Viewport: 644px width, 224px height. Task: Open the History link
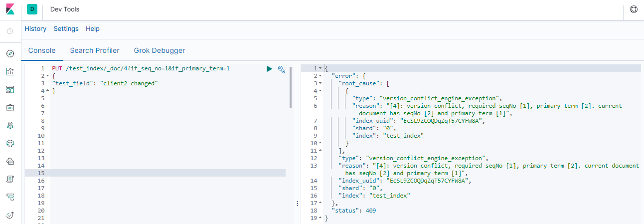pyautogui.click(x=35, y=29)
